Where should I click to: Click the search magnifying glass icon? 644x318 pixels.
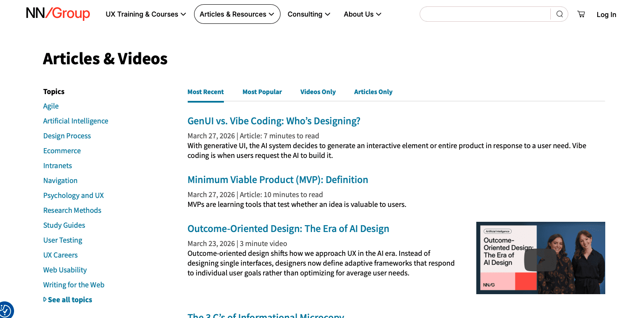pyautogui.click(x=559, y=14)
